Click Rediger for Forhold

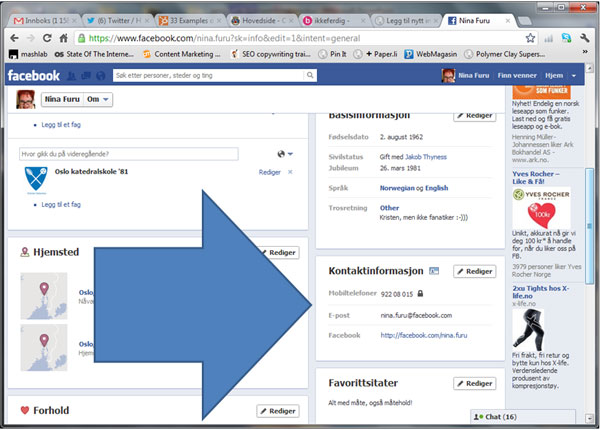coord(278,411)
